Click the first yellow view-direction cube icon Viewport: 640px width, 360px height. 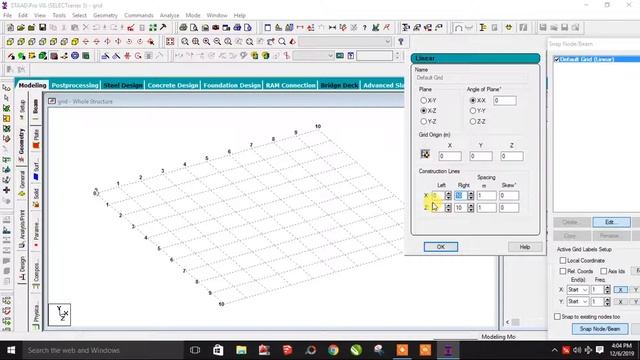10,42
